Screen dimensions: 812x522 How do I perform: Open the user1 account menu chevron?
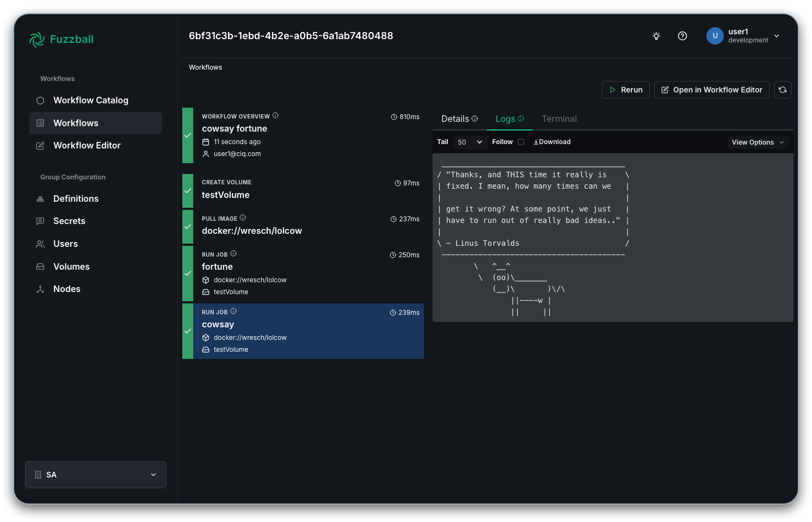coord(777,36)
